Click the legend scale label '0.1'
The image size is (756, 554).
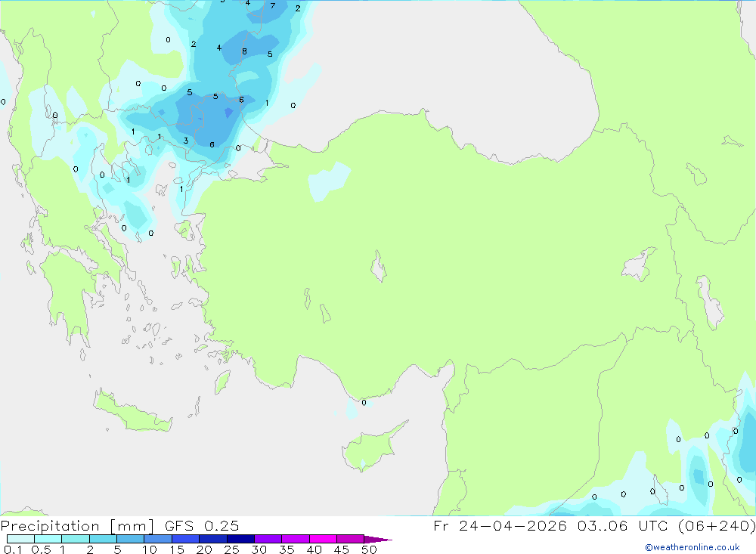pos(13,549)
